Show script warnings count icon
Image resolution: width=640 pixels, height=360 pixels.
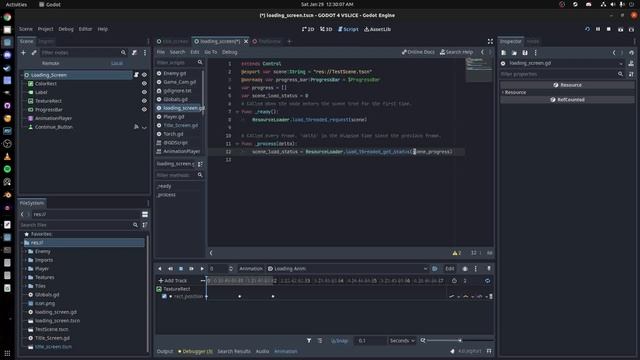(x=457, y=253)
